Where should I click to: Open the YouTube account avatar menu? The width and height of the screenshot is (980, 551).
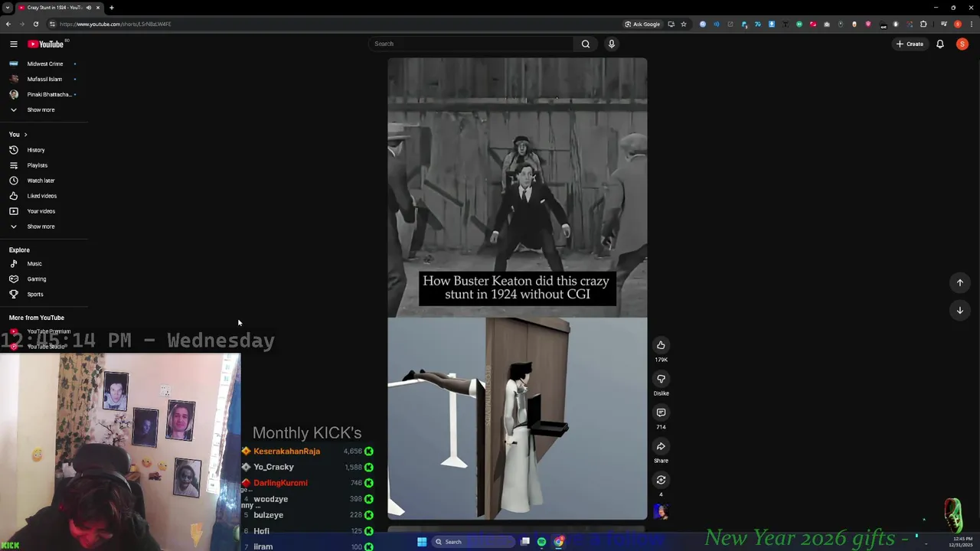coord(962,44)
